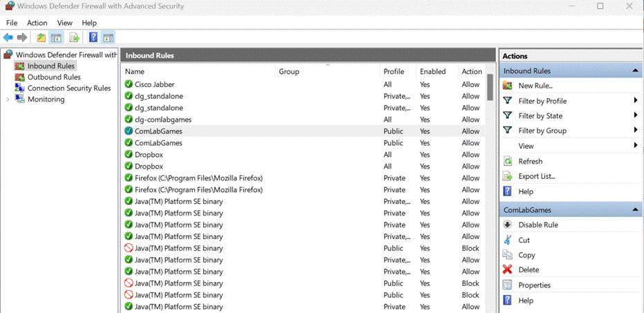Click the Filter by Profile funnel icon
Viewport: 644px width, 313px height.
point(508,101)
